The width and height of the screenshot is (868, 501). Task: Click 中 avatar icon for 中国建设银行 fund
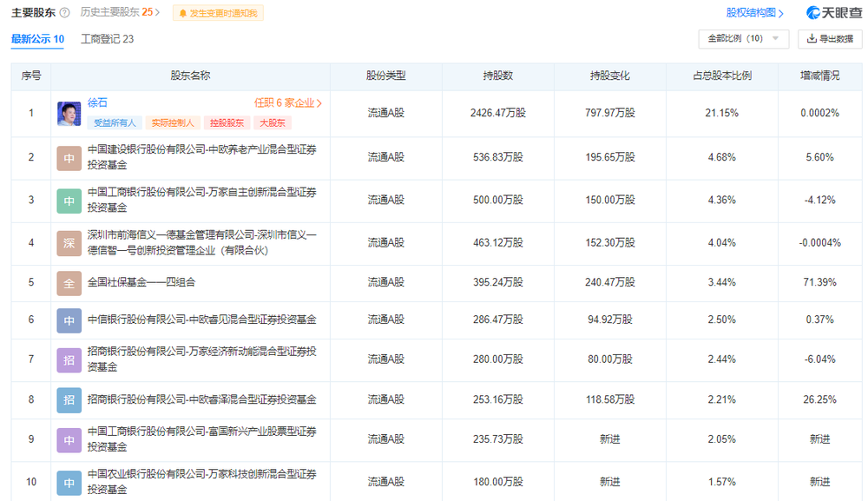point(69,158)
